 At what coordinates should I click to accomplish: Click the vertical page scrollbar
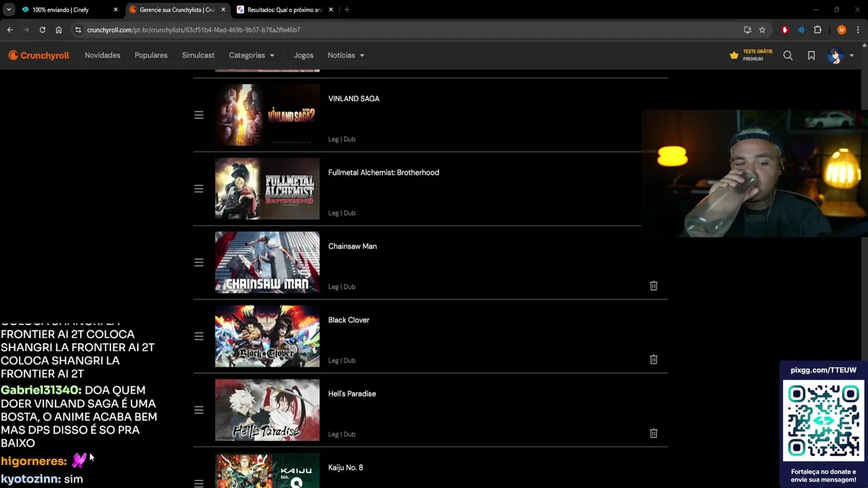tap(864, 264)
